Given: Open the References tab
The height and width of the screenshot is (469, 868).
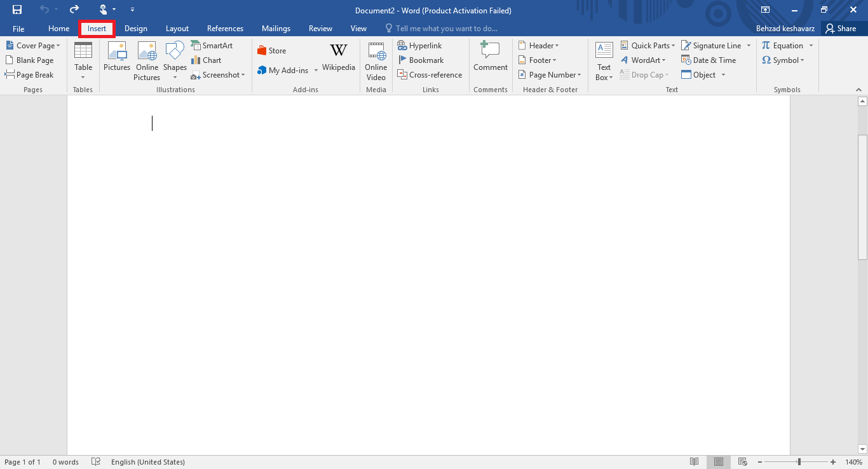Looking at the screenshot, I should (x=225, y=29).
